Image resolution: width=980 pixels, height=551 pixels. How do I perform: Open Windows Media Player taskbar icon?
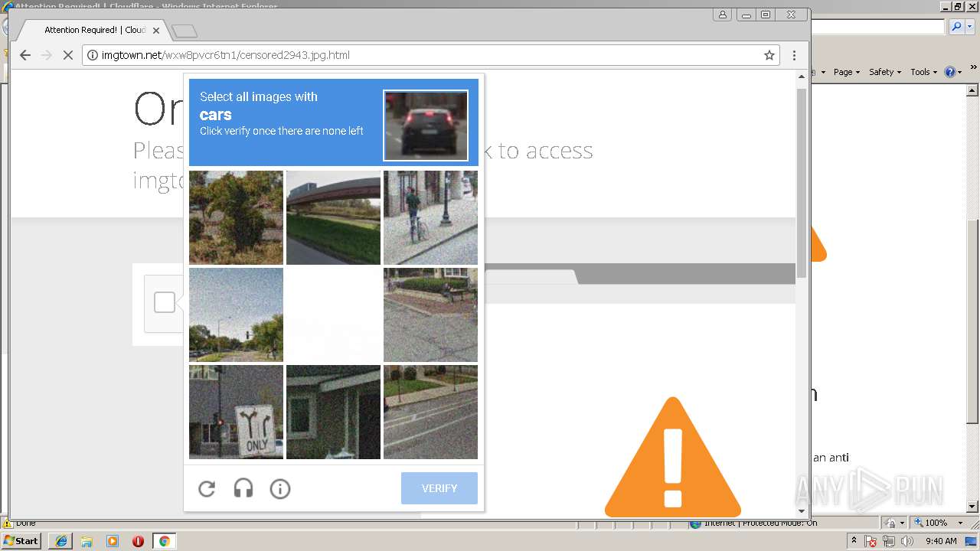(113, 541)
